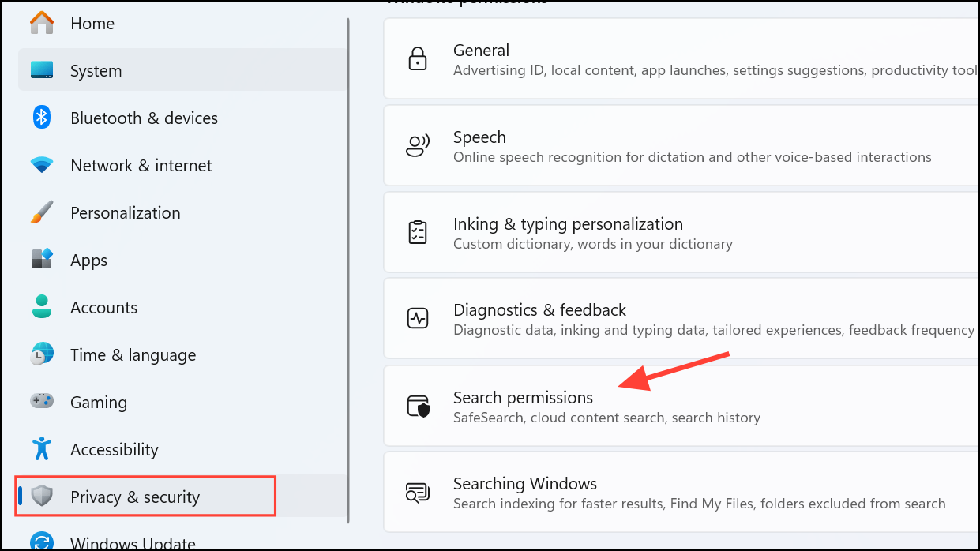Click the Time & language globe icon
This screenshot has height=551, width=980.
tap(42, 354)
